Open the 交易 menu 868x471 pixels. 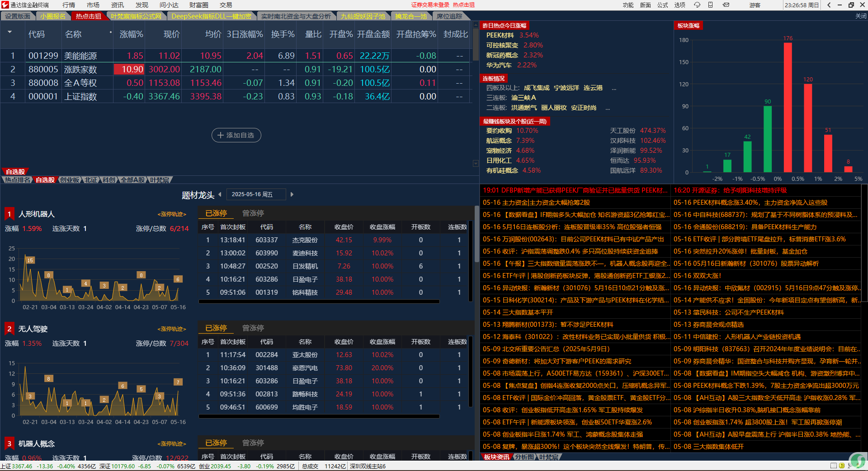pyautogui.click(x=226, y=5)
